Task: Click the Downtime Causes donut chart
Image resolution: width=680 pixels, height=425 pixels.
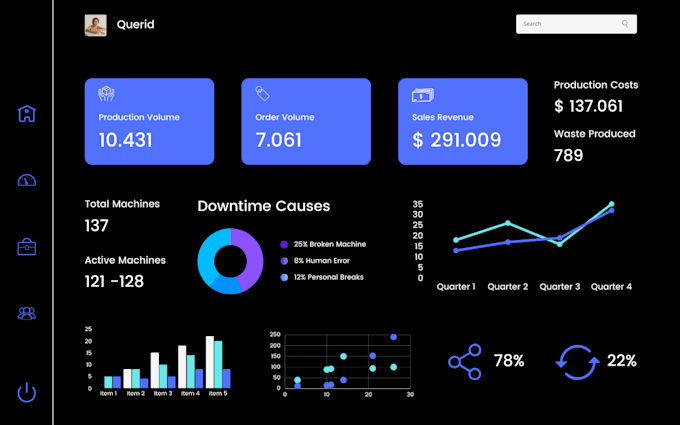Action: pos(230,261)
